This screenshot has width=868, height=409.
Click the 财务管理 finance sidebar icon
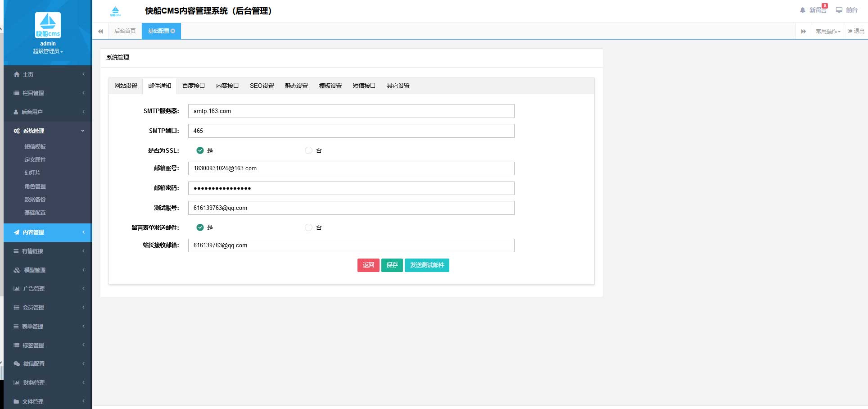click(x=16, y=382)
